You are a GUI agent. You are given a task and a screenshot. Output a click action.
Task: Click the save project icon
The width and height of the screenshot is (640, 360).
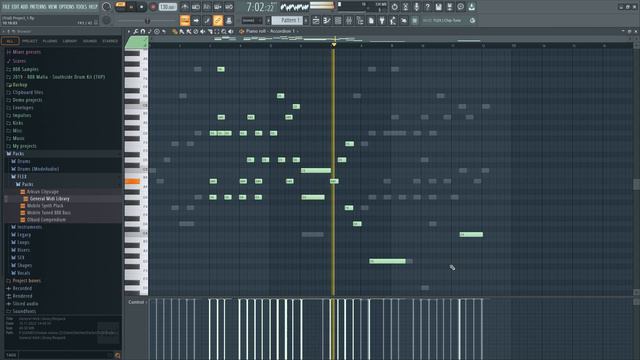coord(438,7)
